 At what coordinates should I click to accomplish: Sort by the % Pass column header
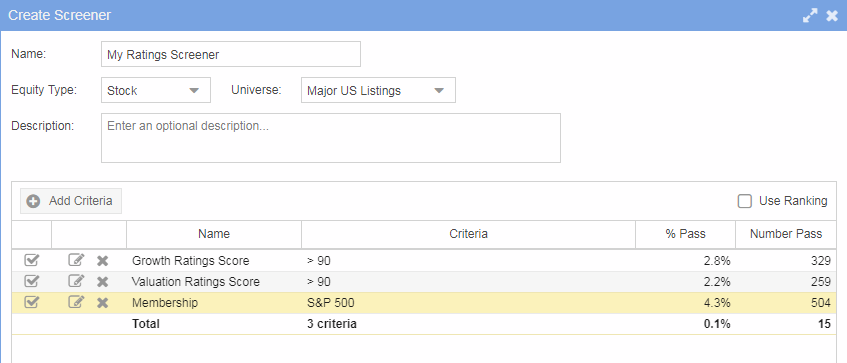coord(685,234)
